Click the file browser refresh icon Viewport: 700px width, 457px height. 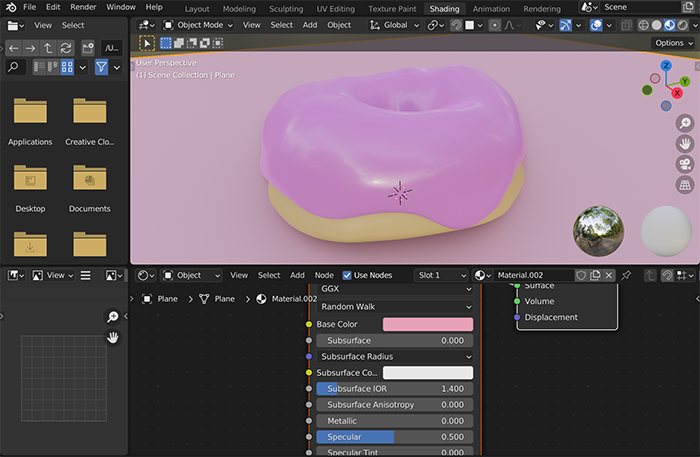click(x=65, y=47)
